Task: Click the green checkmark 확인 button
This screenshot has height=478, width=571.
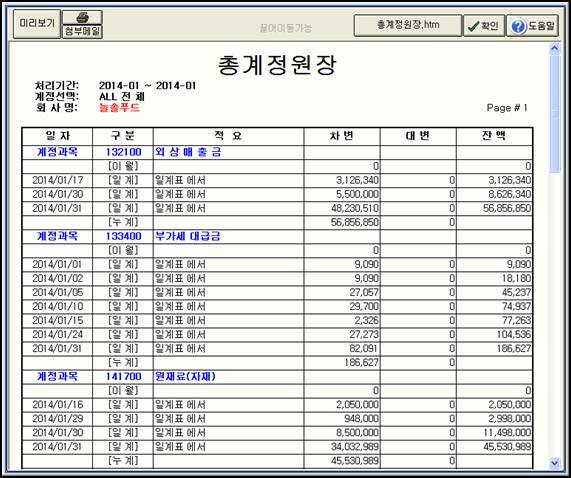Action: point(484,25)
